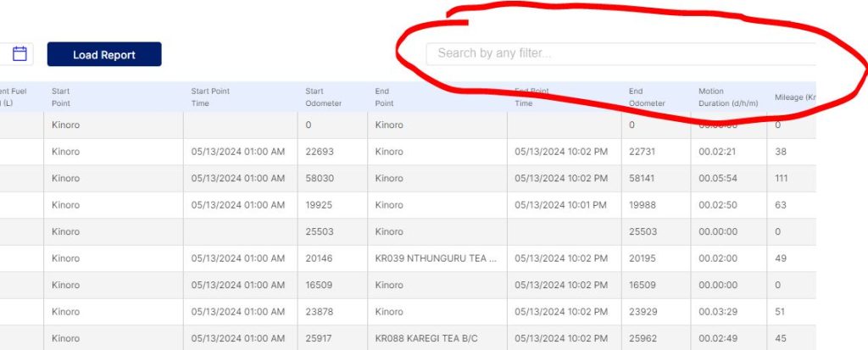
Task: Click start odometer value 25917
Action: [320, 338]
